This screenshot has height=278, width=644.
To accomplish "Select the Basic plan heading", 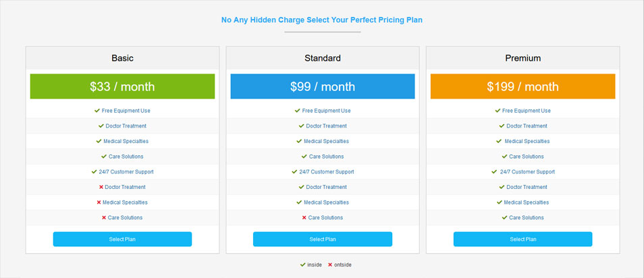I will click(x=122, y=58).
